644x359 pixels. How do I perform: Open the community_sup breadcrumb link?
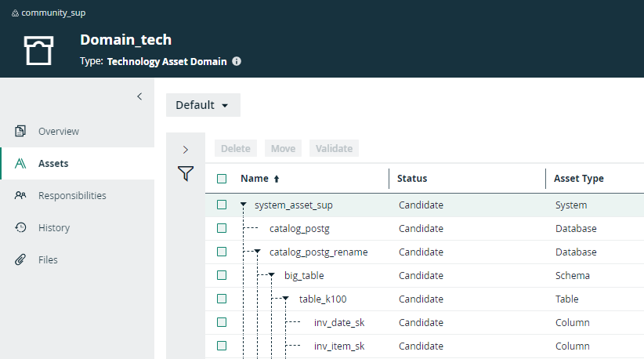coord(53,13)
